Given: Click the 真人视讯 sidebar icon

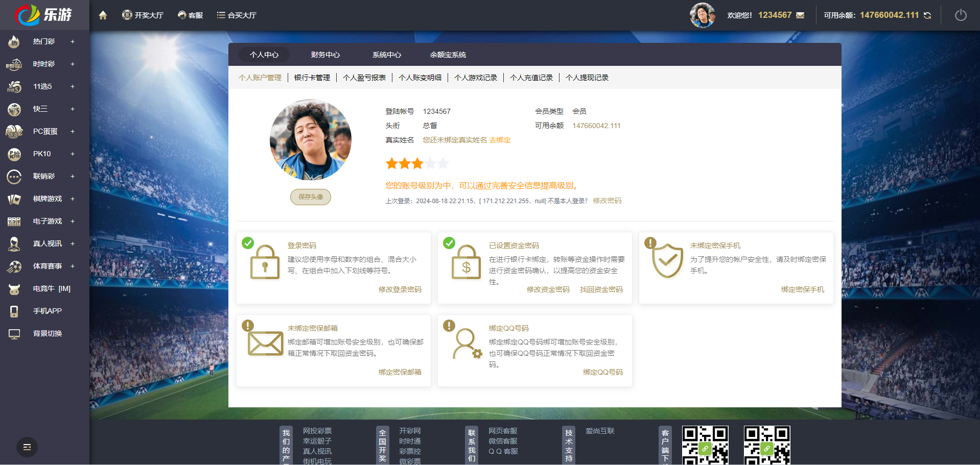Looking at the screenshot, I should [x=14, y=243].
